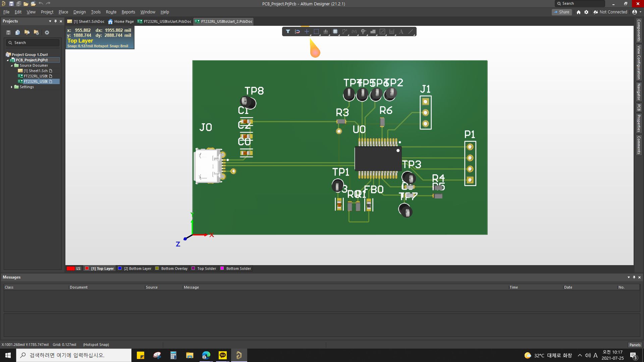
Task: Select the place line tool
Action: click(411, 32)
